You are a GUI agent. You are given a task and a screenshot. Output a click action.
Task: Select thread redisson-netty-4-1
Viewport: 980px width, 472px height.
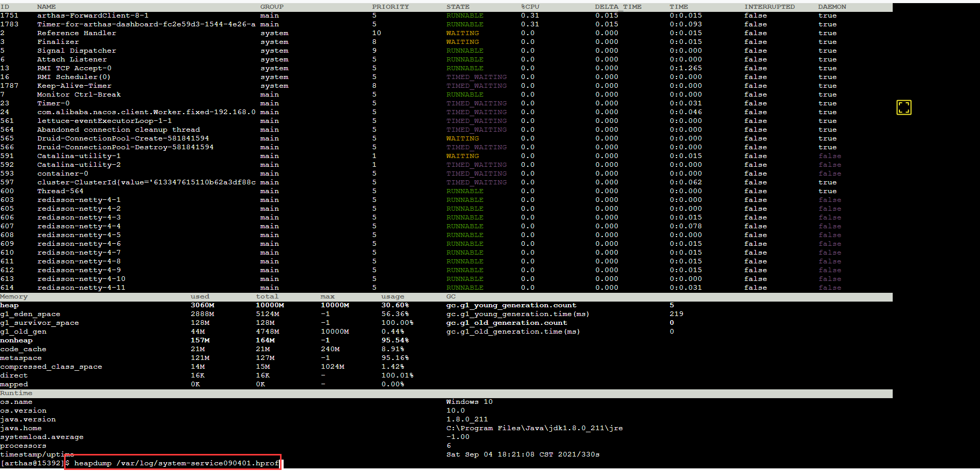pos(79,200)
